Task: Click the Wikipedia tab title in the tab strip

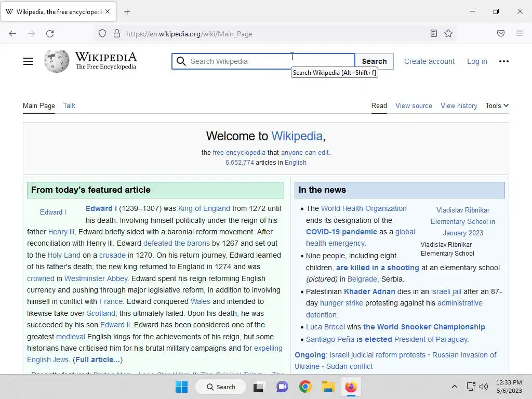Action: 58,12
